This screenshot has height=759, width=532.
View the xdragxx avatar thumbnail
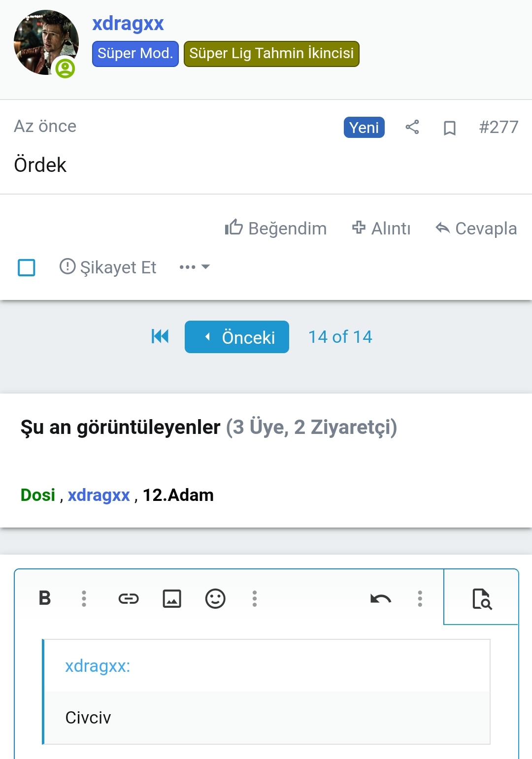[45, 43]
